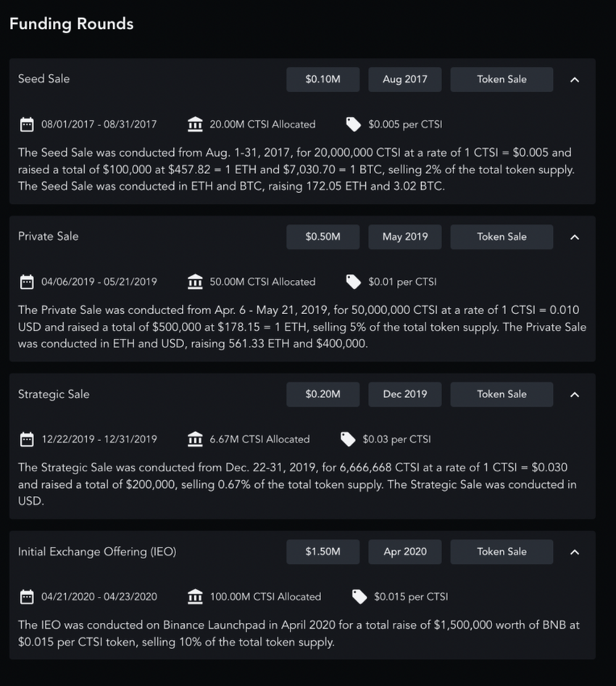This screenshot has height=686, width=616.
Task: Click the Token Sale badge in Private Sale
Action: (x=501, y=237)
